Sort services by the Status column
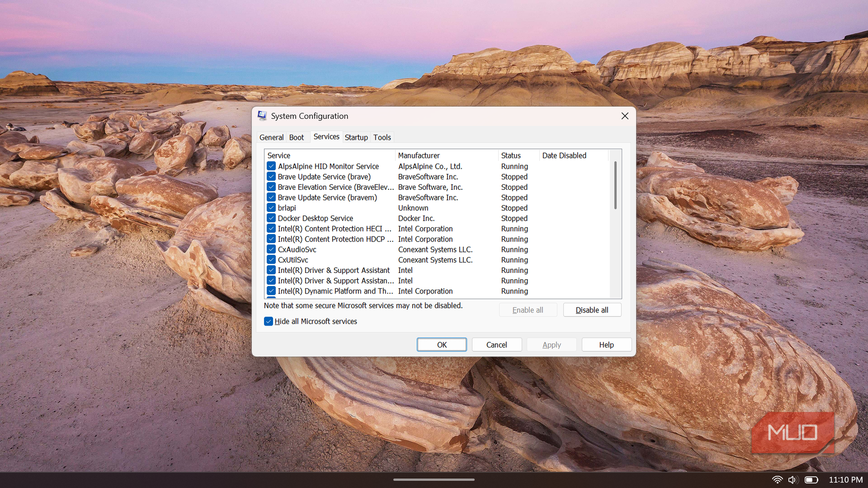This screenshot has height=488, width=868. (x=511, y=155)
